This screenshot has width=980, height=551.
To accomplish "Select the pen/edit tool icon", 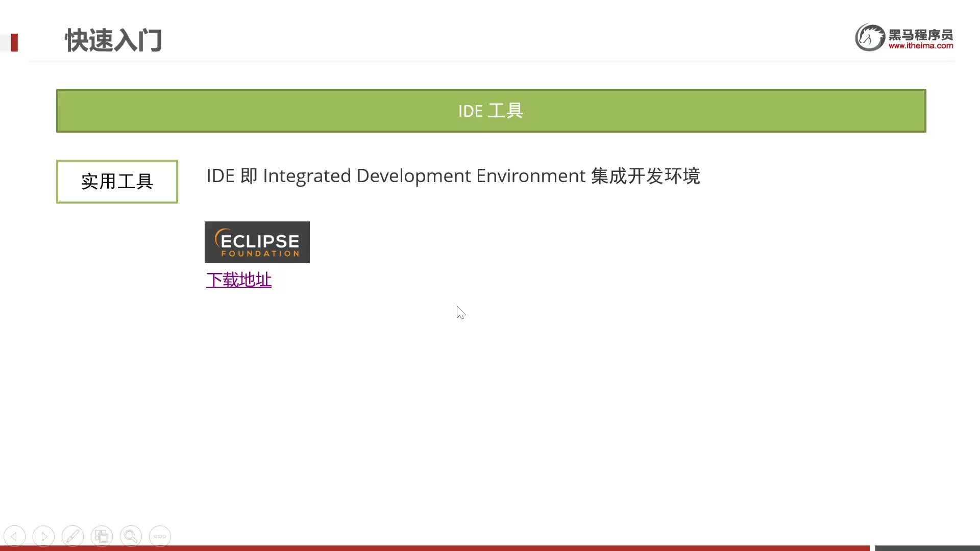I will (x=72, y=536).
